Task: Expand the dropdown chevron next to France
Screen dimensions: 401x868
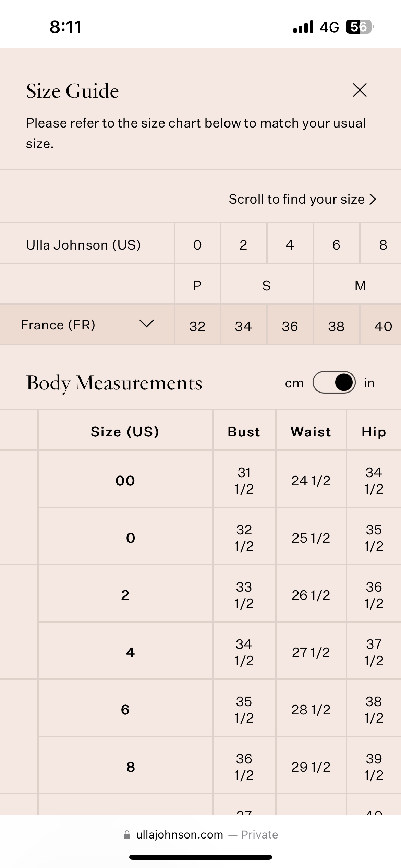Action: click(x=147, y=324)
